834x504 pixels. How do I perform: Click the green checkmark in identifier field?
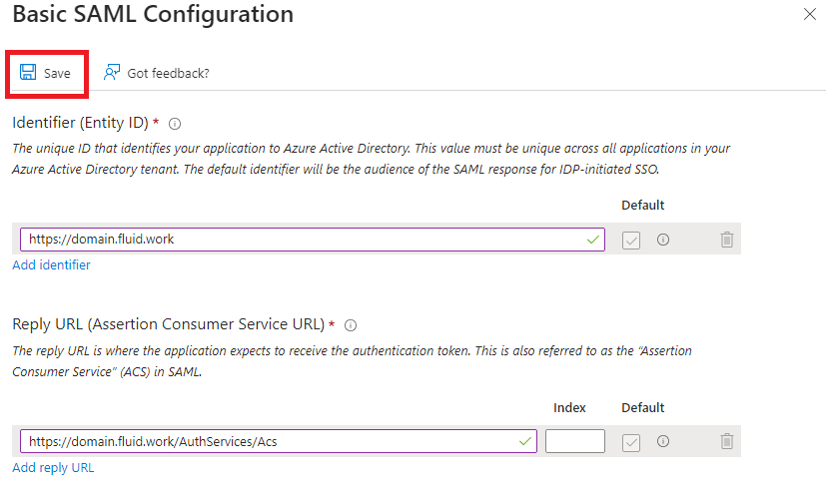(x=593, y=241)
